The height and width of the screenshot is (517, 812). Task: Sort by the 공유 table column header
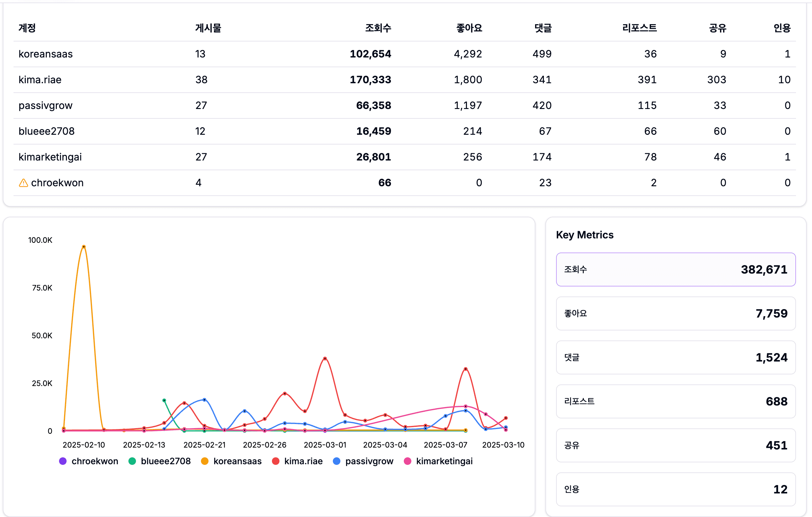pyautogui.click(x=717, y=28)
